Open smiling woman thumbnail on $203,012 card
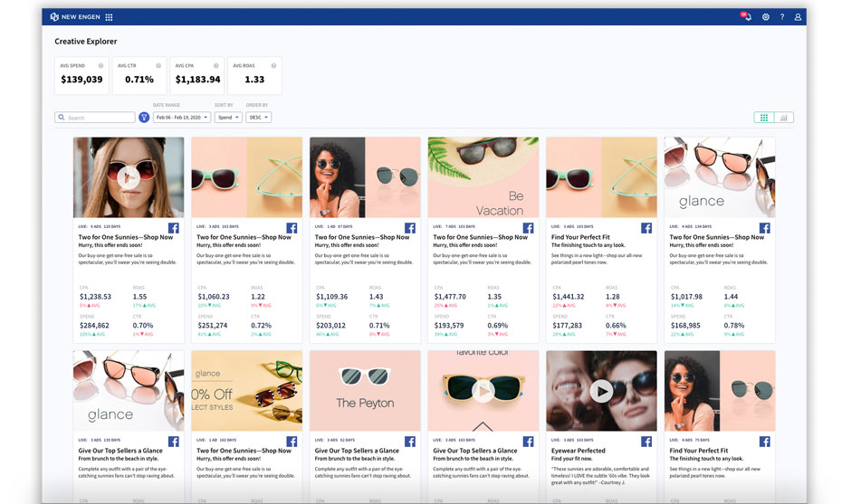The height and width of the screenshot is (504, 851). (365, 177)
